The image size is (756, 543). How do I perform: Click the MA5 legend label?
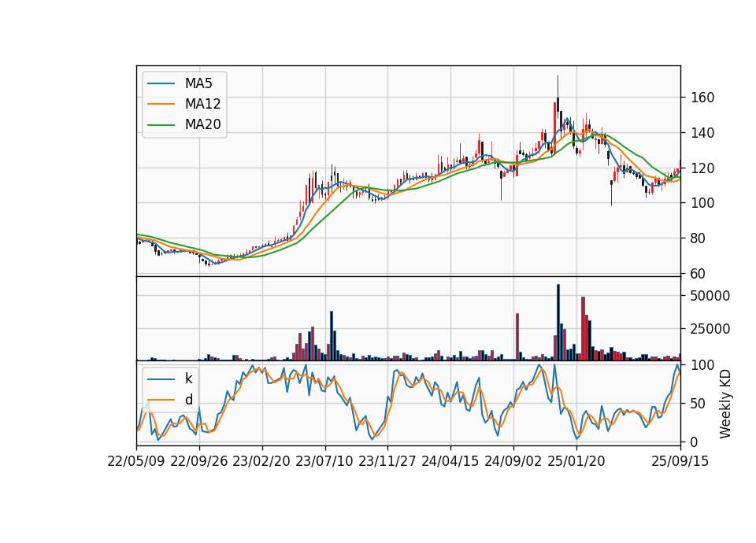(x=198, y=83)
